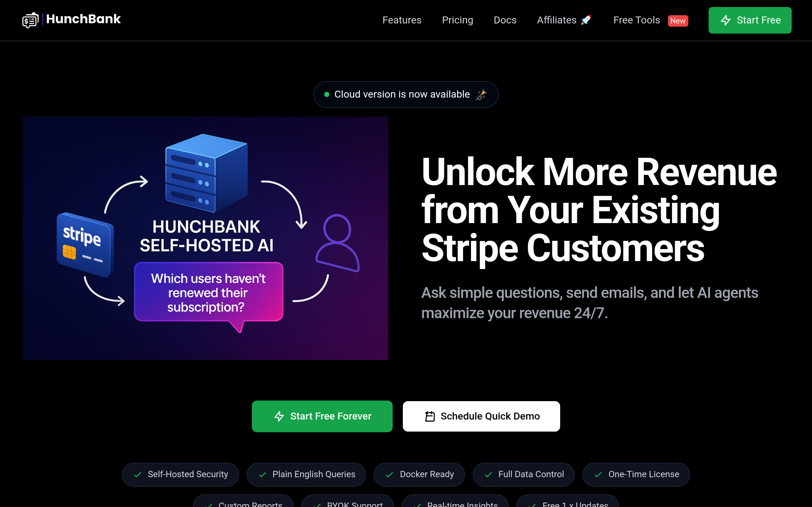Open the Docs link
812x507 pixels.
tap(505, 20)
